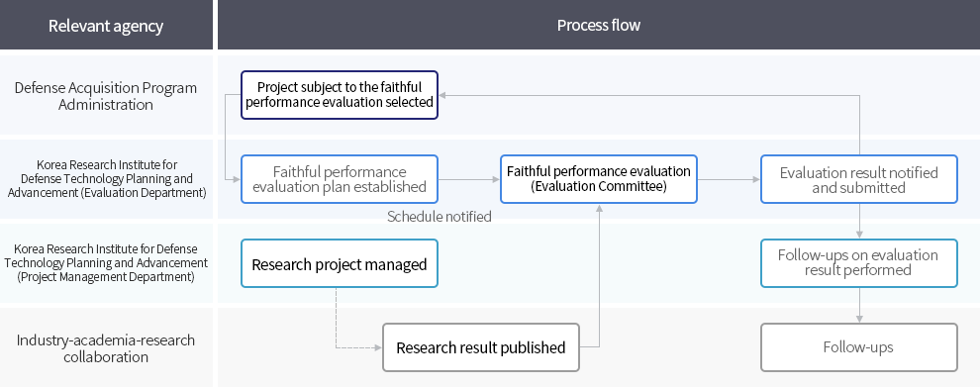Click the 'Research project managed' box
The image size is (980, 387).
340,263
